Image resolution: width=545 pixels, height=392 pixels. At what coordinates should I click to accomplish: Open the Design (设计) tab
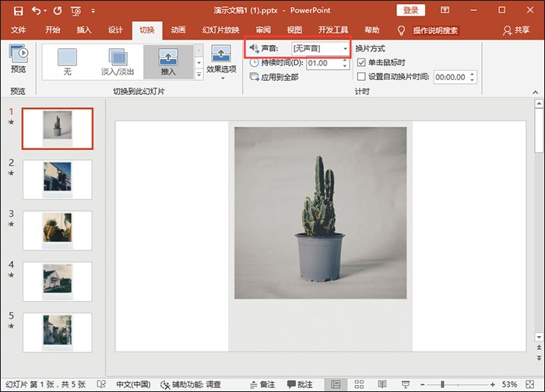(115, 30)
